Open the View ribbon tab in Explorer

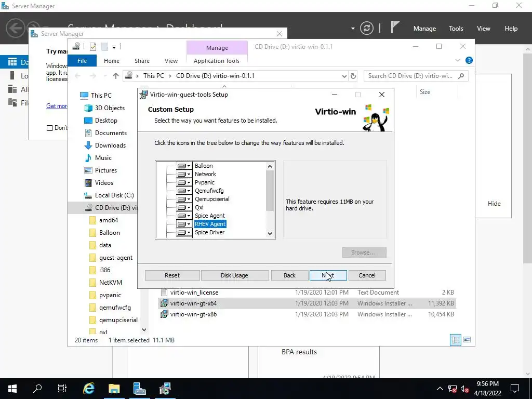(x=171, y=61)
